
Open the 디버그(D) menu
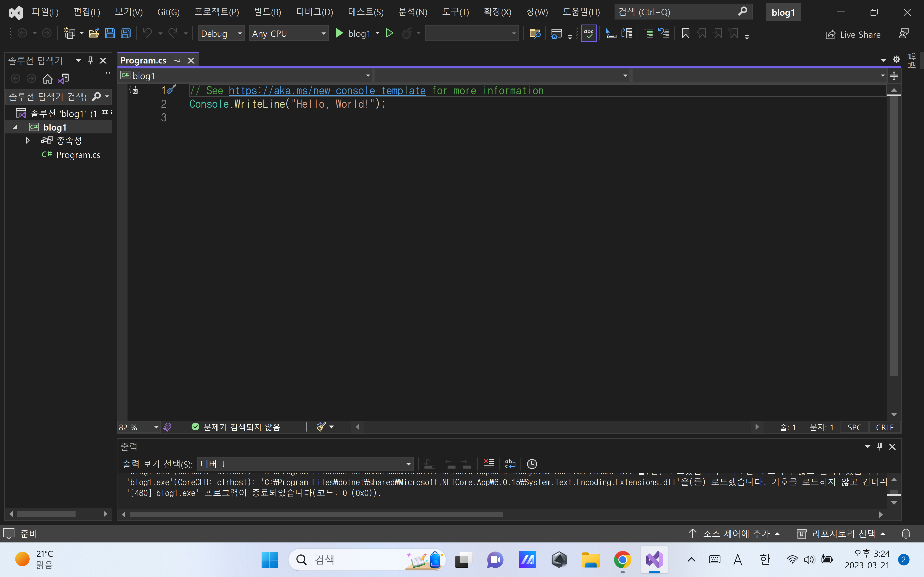(314, 12)
